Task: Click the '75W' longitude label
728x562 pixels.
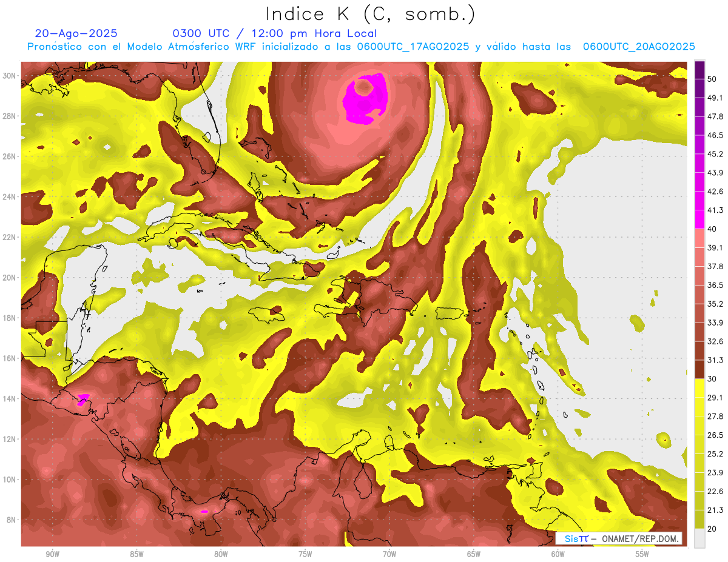Action: pos(305,554)
